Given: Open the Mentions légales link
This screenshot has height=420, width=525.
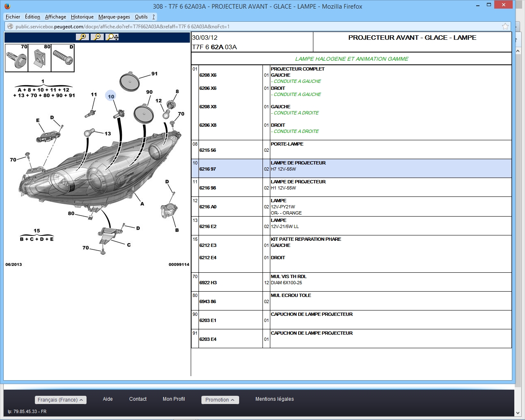Looking at the screenshot, I should [x=274, y=399].
